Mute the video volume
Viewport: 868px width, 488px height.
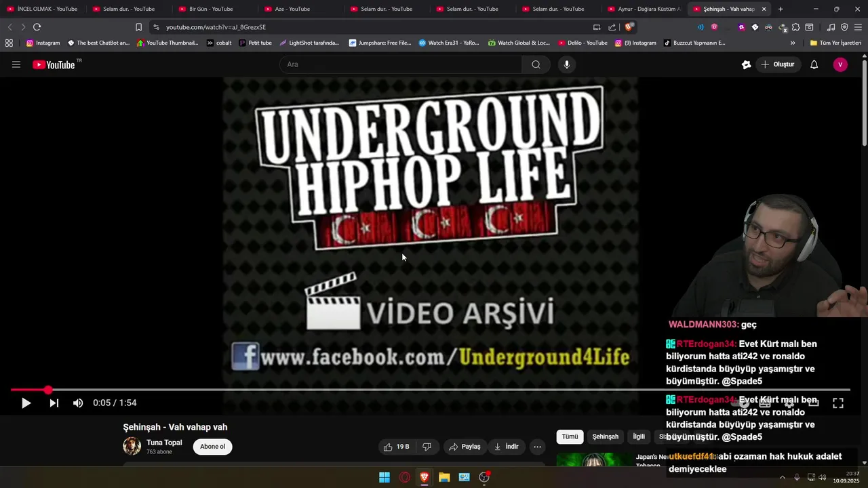(x=78, y=403)
